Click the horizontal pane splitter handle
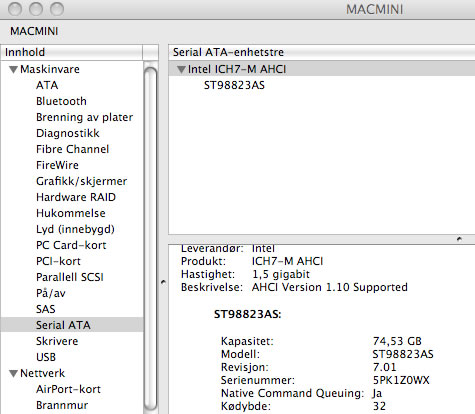 [459, 239]
